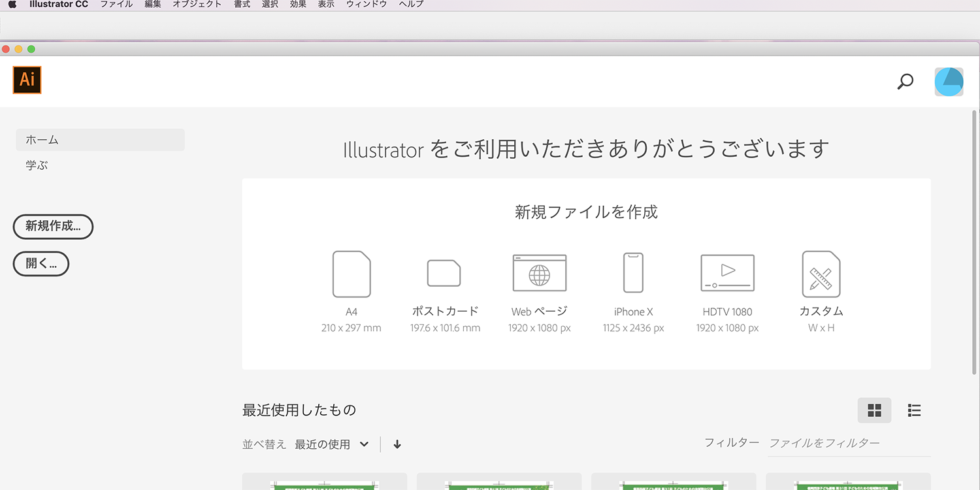980x490 pixels.
Task: Click the 最近使用したもの heading
Action: click(x=299, y=410)
